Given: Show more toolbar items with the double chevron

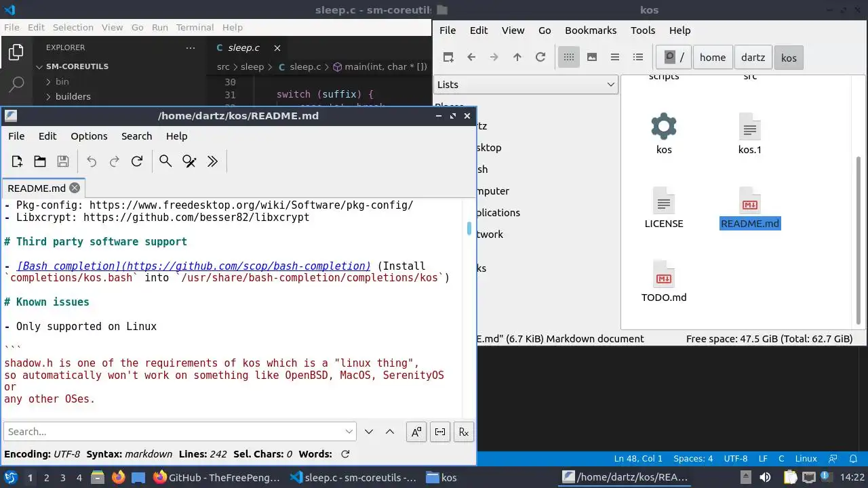Looking at the screenshot, I should (212, 161).
